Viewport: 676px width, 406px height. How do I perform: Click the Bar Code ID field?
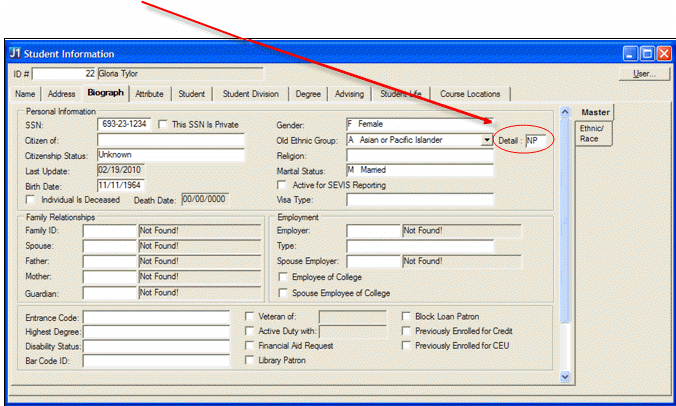pyautogui.click(x=156, y=361)
